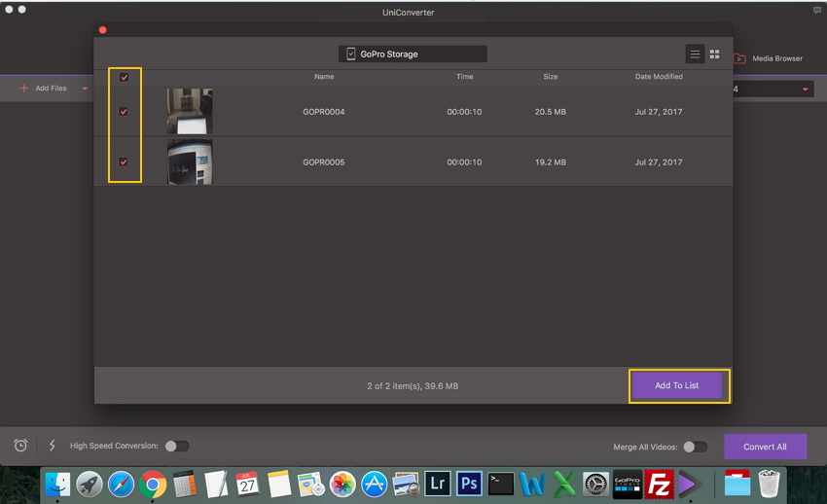Open System Preferences gear in dock
The width and height of the screenshot is (827, 504).
595,484
